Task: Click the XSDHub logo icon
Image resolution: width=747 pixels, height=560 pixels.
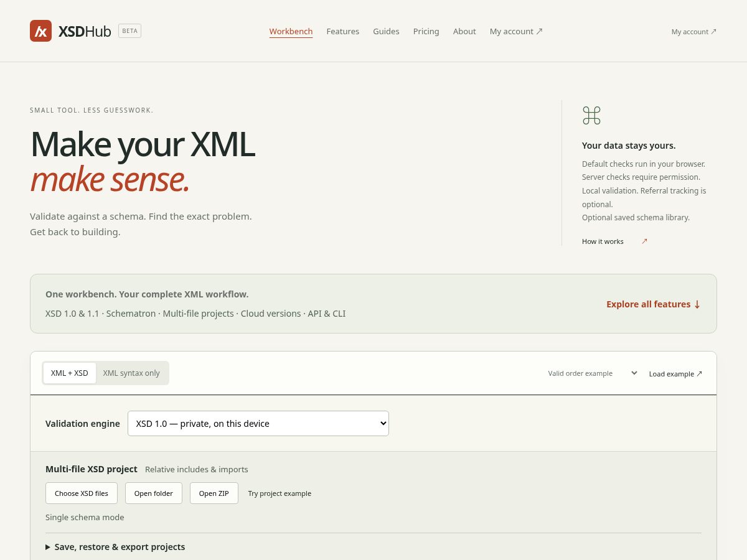Action: 40,31
